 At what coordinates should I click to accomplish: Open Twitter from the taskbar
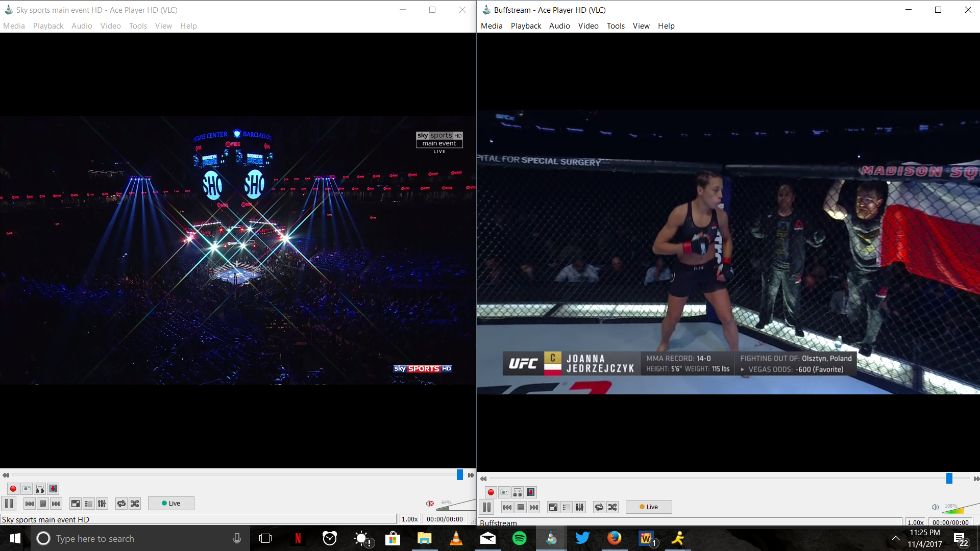(x=582, y=538)
